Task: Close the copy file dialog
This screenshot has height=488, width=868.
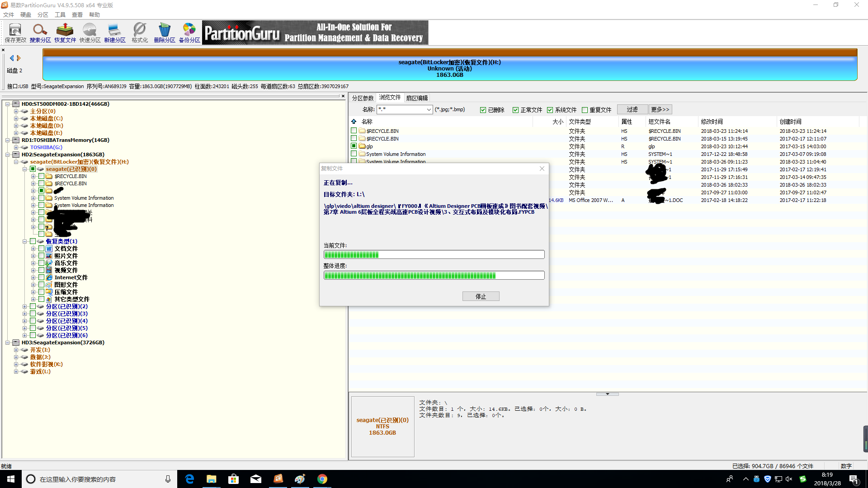Action: pos(542,169)
